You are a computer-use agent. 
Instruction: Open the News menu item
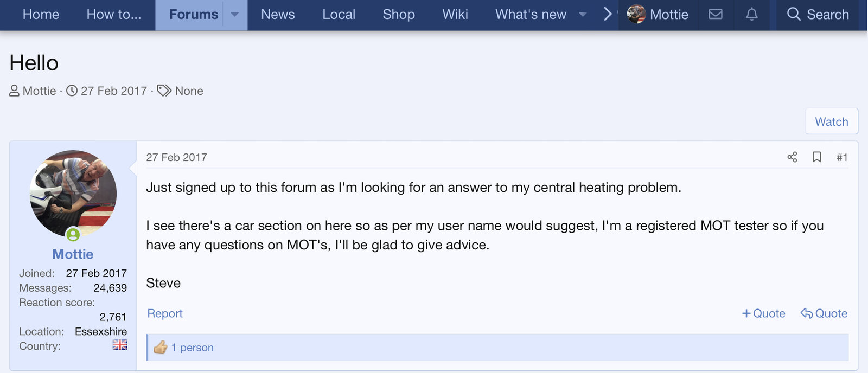pos(278,15)
